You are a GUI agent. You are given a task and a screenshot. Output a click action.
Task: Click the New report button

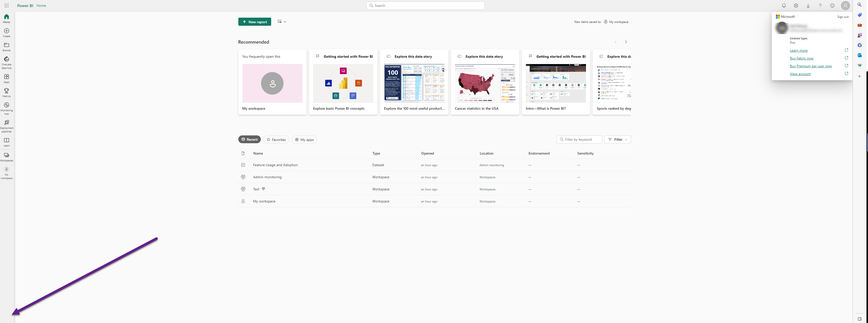tap(254, 22)
